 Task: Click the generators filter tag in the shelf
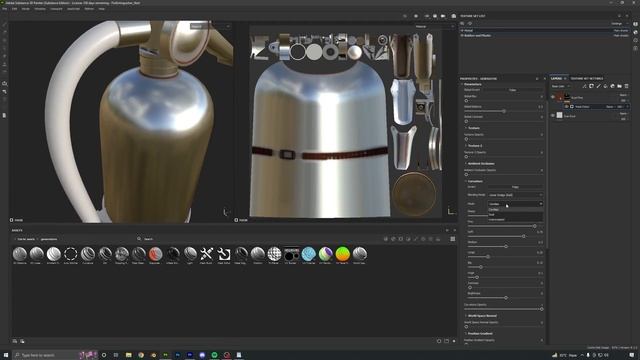pyautogui.click(x=49, y=239)
